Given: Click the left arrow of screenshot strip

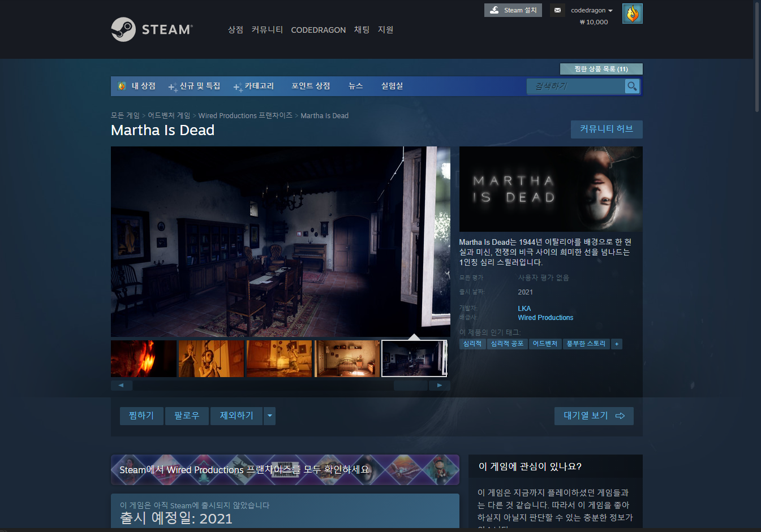Looking at the screenshot, I should [x=121, y=385].
